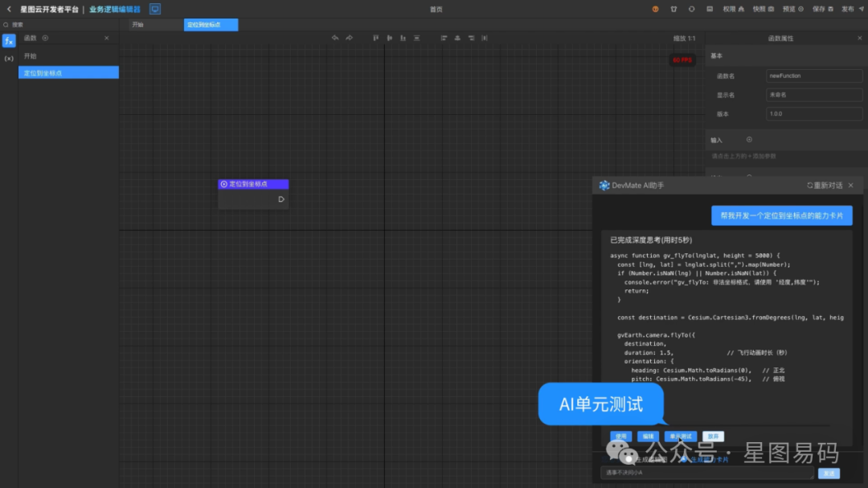This screenshot has height=488, width=868.
Task: Click 重新对话 to restart the chat
Action: (825, 186)
